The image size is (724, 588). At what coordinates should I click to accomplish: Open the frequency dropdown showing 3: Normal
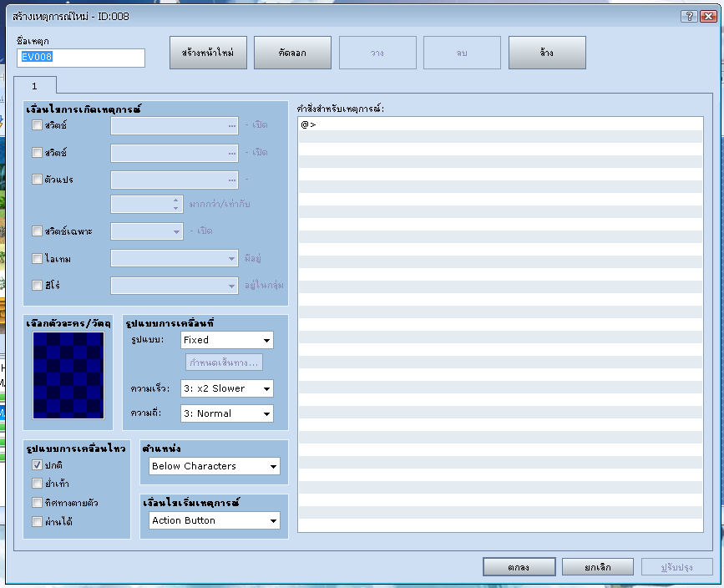pyautogui.click(x=226, y=413)
